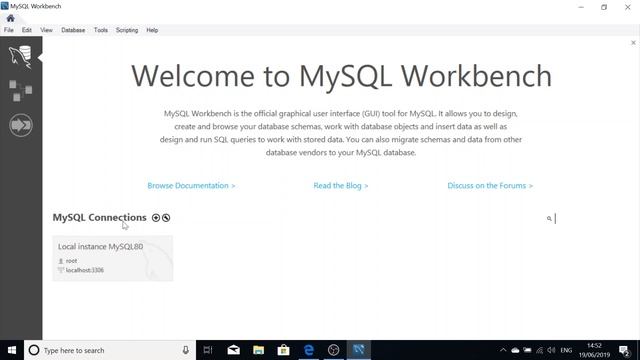Open the network Wi-Fi tray icon

(540, 350)
